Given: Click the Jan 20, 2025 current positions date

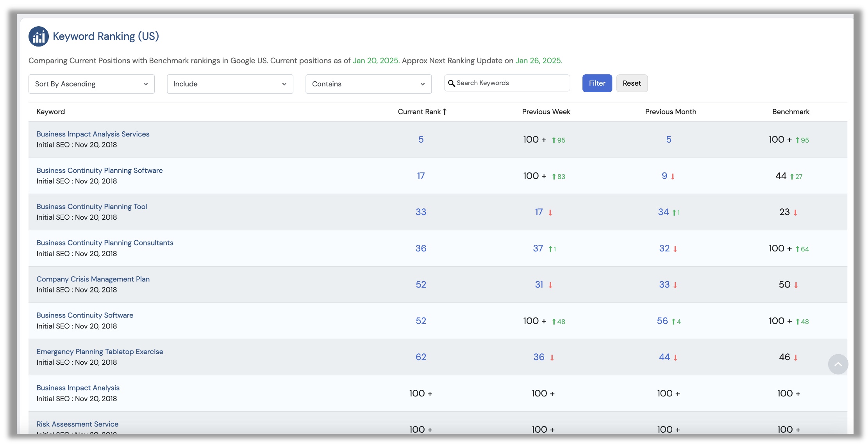Looking at the screenshot, I should coord(375,61).
